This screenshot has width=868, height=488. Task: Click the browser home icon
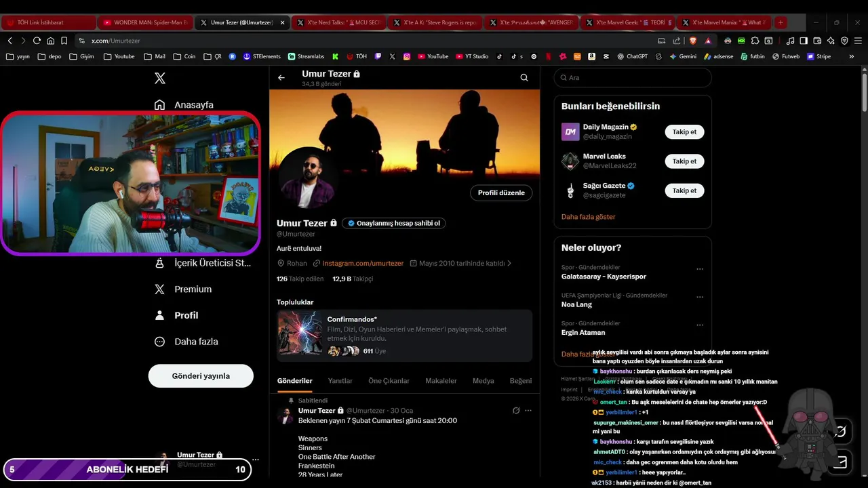pyautogui.click(x=51, y=41)
